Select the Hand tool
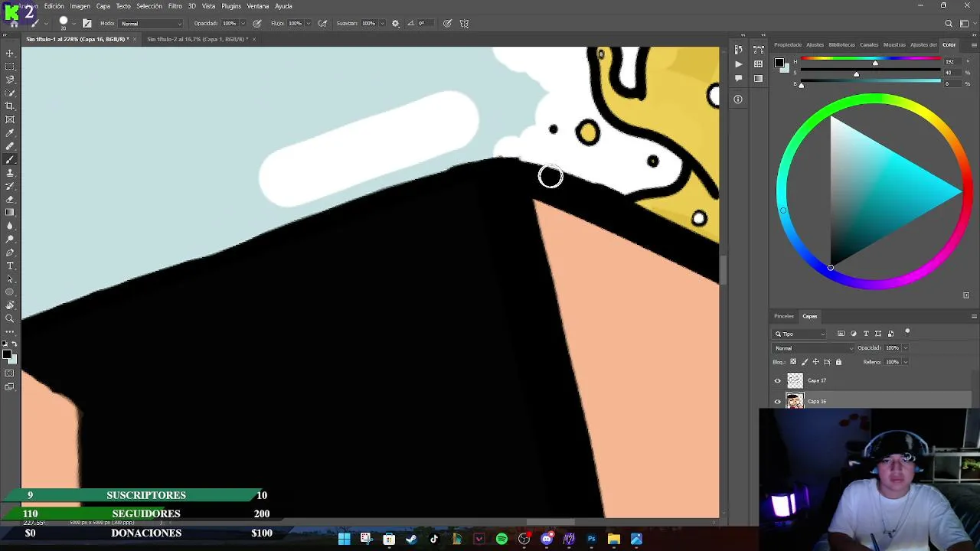 coord(10,305)
